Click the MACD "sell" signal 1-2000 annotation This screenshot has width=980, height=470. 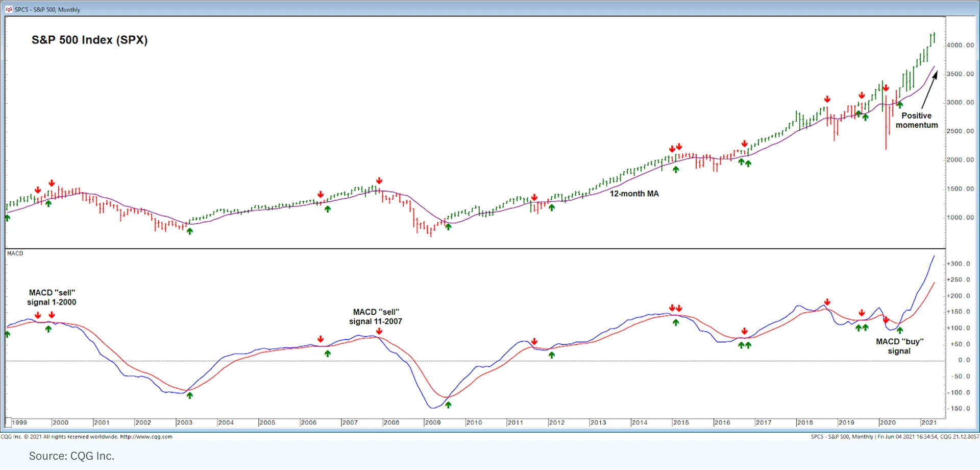click(x=52, y=297)
